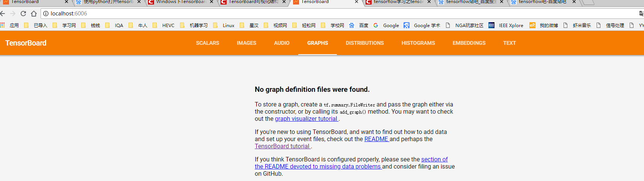Open the 我的微博 bookmark
644x181 pixels.
(x=544, y=25)
